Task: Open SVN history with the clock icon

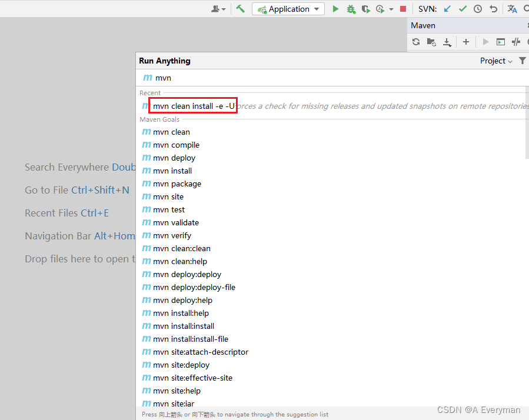Action: 477,9
